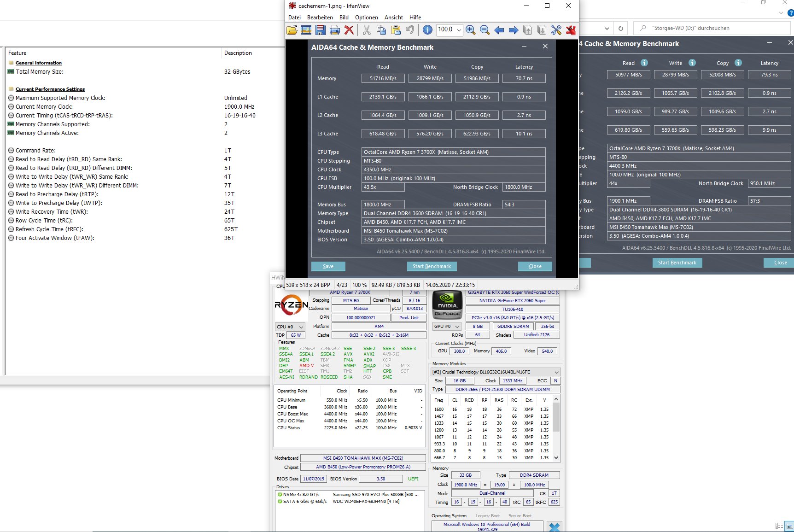794x532 pixels.
Task: Select the Current Memory Clock row
Action: click(x=145, y=107)
